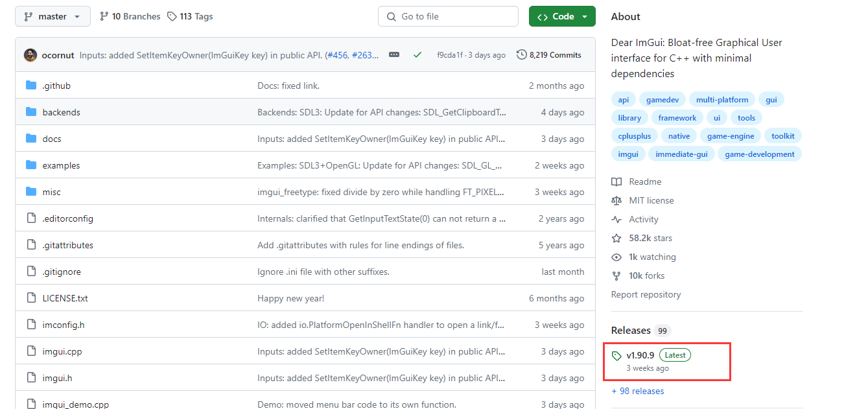Click the Report repository link

[x=646, y=294]
